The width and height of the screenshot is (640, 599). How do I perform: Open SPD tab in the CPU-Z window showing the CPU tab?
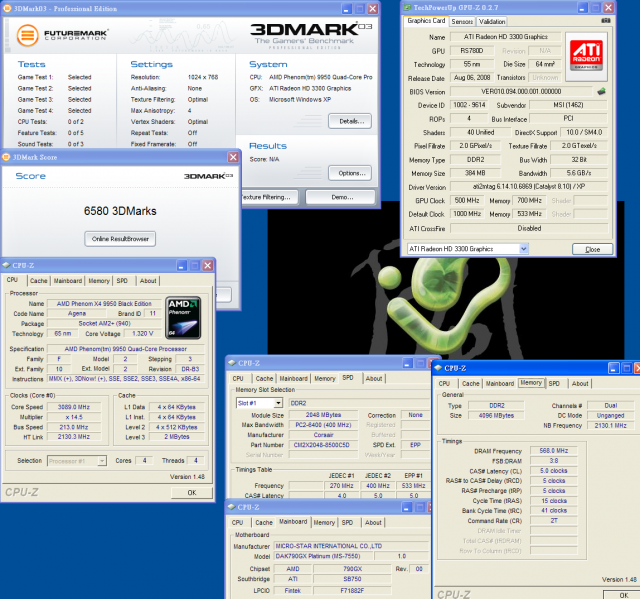pos(122,281)
